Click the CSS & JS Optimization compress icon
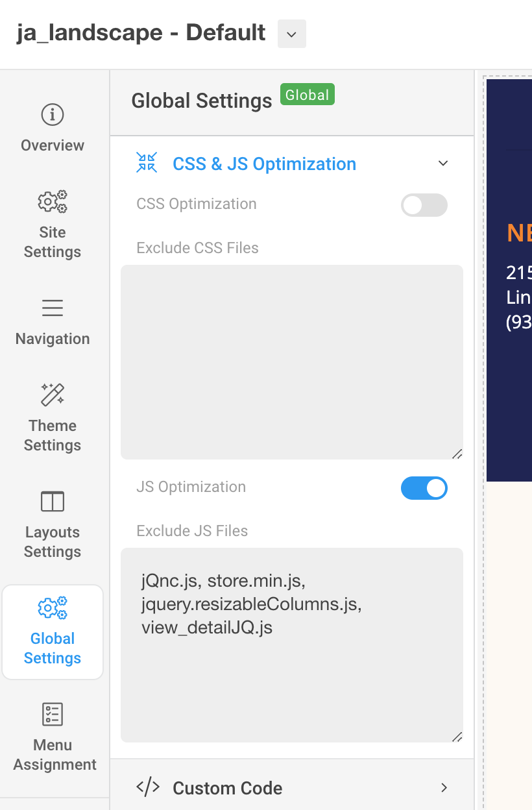 147,163
